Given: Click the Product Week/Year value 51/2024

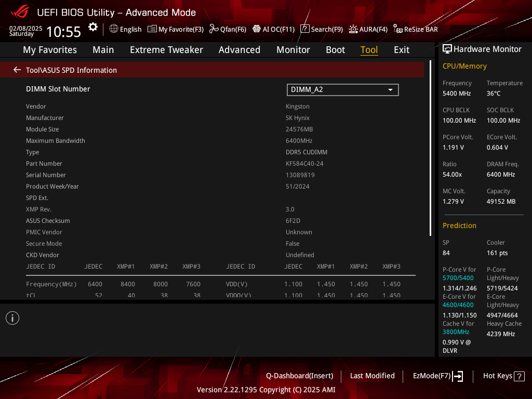Looking at the screenshot, I should point(297,187).
